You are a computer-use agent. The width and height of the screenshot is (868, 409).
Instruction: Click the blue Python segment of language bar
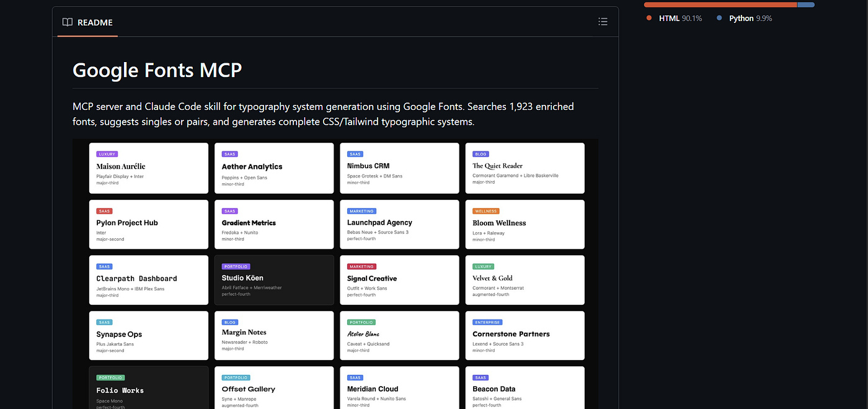click(x=806, y=5)
